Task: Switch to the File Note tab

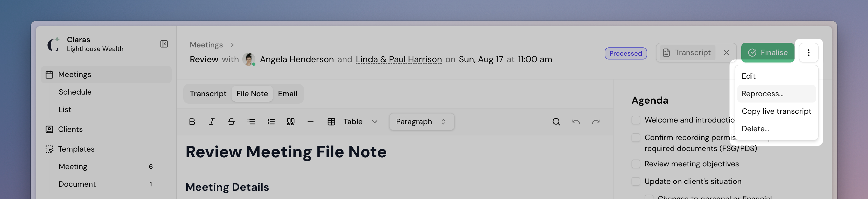Action: (252, 94)
